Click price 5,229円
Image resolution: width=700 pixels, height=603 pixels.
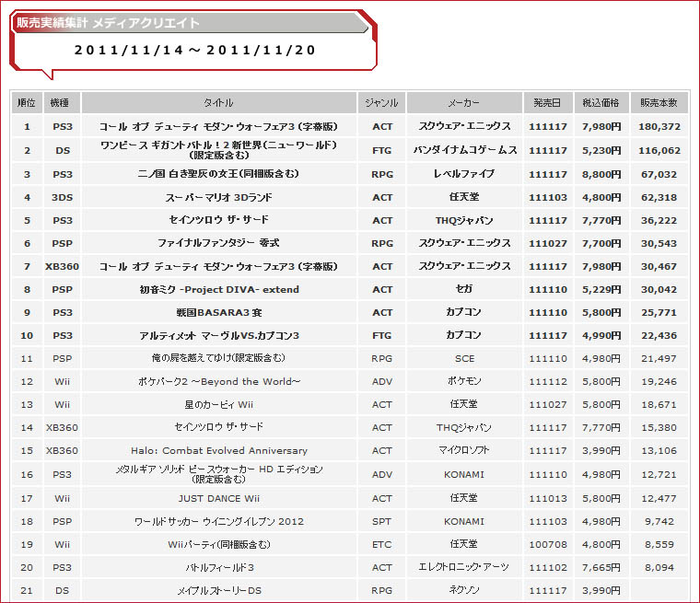(x=601, y=290)
